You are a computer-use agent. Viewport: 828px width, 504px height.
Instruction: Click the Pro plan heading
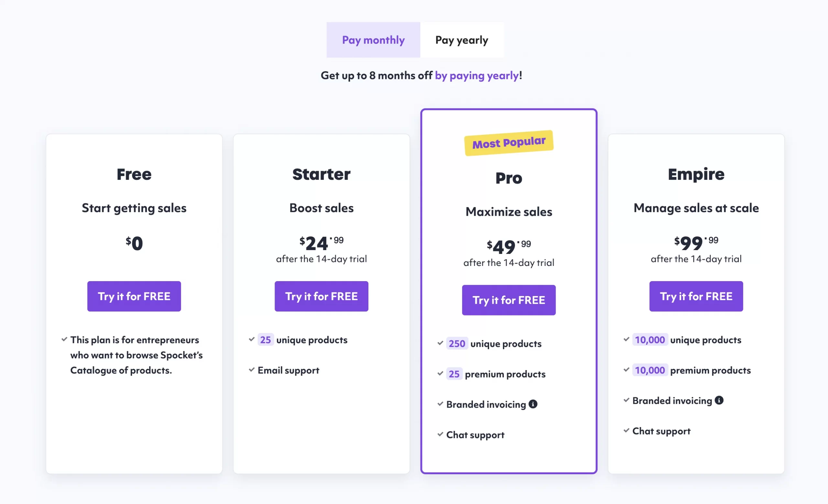508,178
